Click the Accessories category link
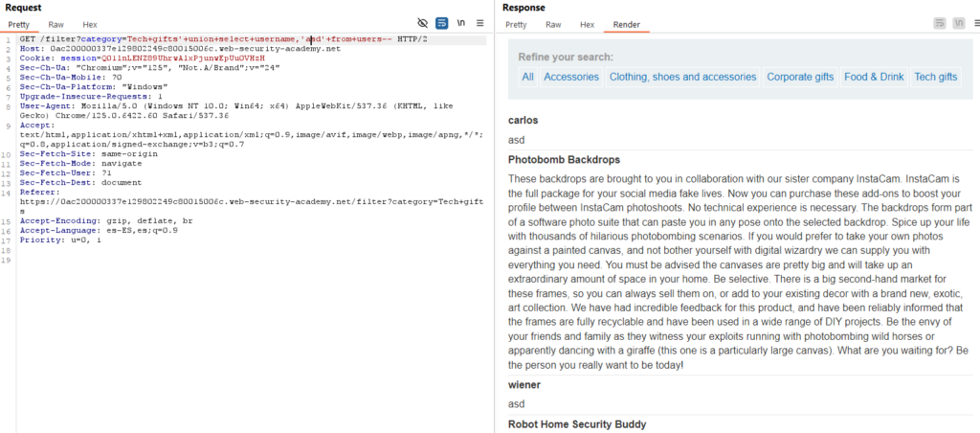This screenshot has height=433, width=980. [x=571, y=77]
